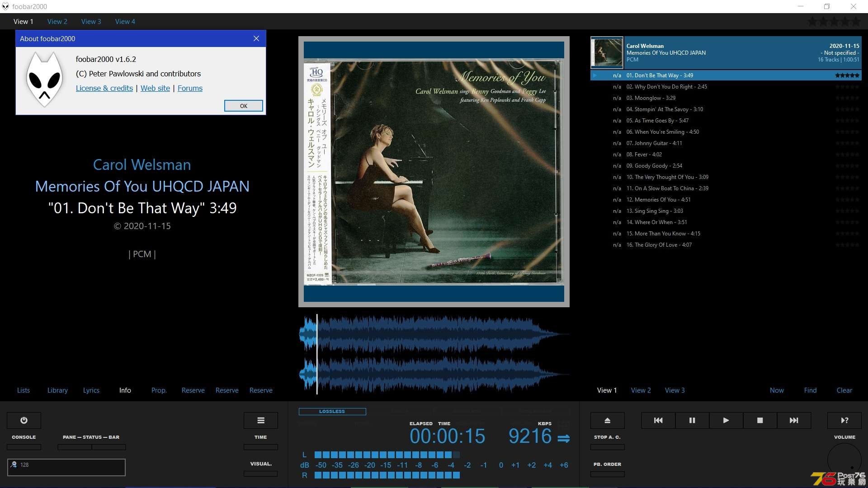Click the search magnifier icon in search box
This screenshot has height=488, width=868.
14,465
